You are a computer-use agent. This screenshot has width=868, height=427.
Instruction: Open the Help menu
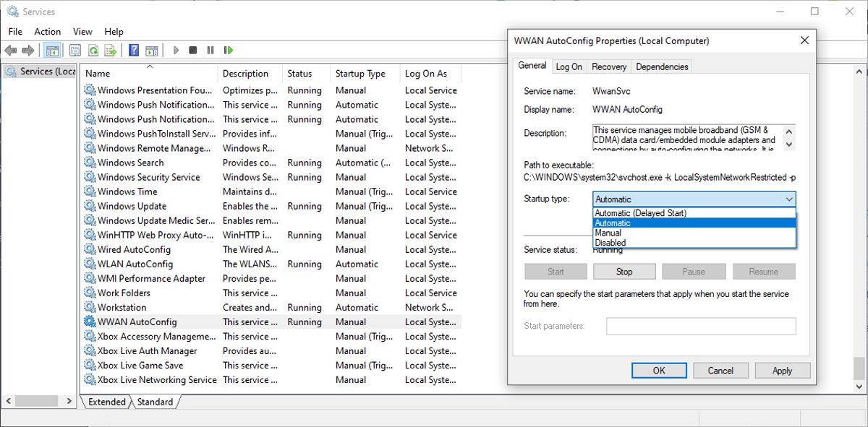coord(114,32)
